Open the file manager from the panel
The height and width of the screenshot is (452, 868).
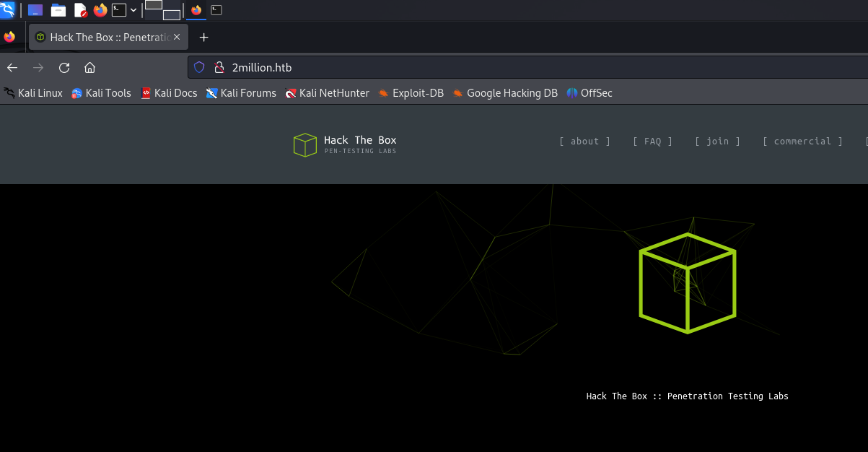[58, 10]
